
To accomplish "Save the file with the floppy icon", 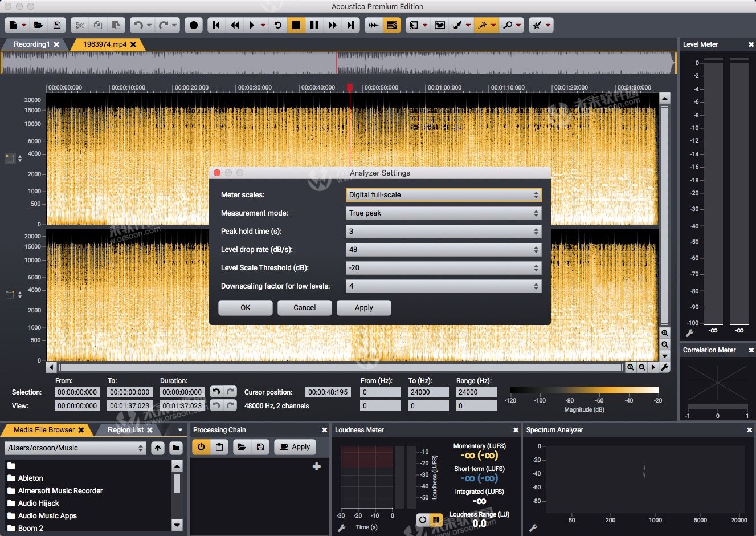I will point(56,25).
